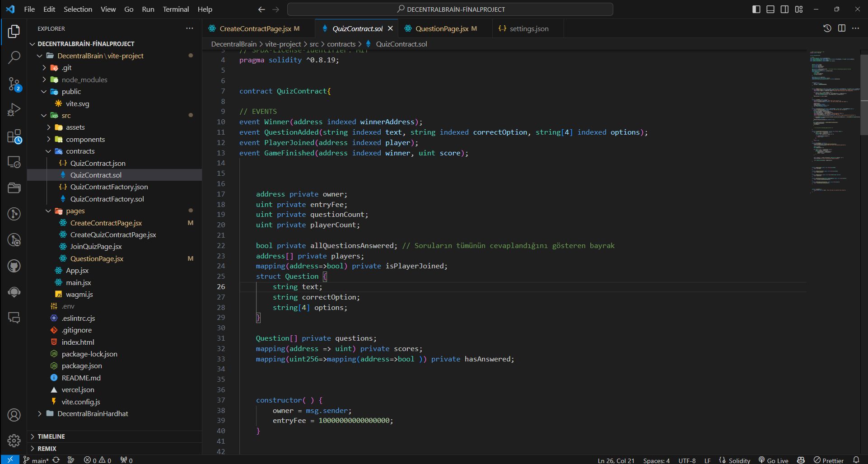Open the Accounts icon in activity bar
Image resolution: width=868 pixels, height=464 pixels.
click(x=14, y=415)
